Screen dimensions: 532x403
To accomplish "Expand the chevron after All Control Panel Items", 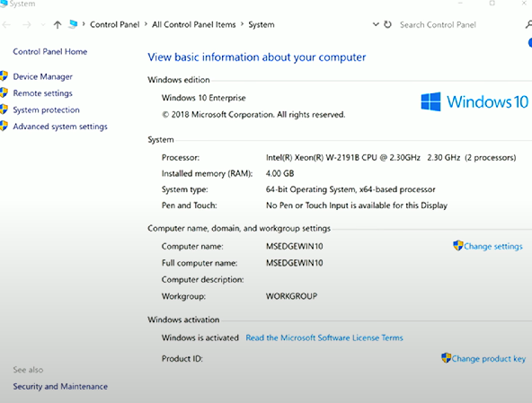I will pos(243,24).
